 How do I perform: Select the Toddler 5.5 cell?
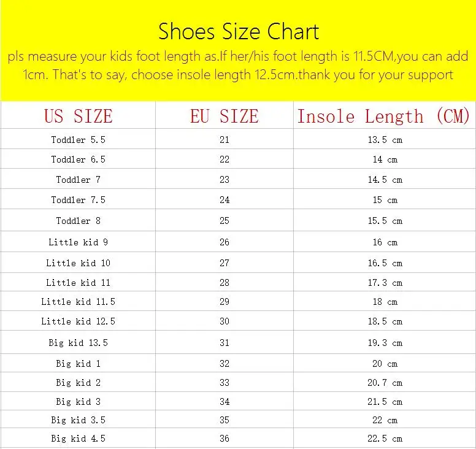point(79,140)
